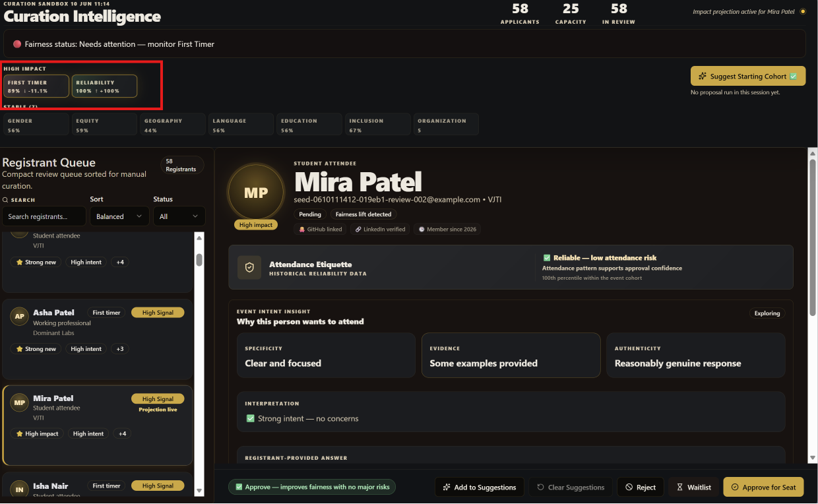Viewport: 818px width, 504px height.
Task: Click the AP avatar for Asha Patel
Action: [x=20, y=317]
